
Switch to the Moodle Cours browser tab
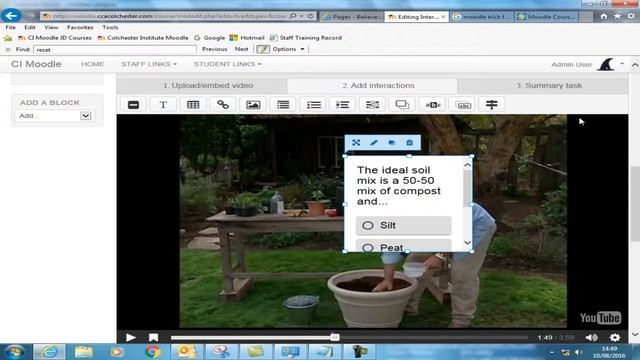coord(547,16)
